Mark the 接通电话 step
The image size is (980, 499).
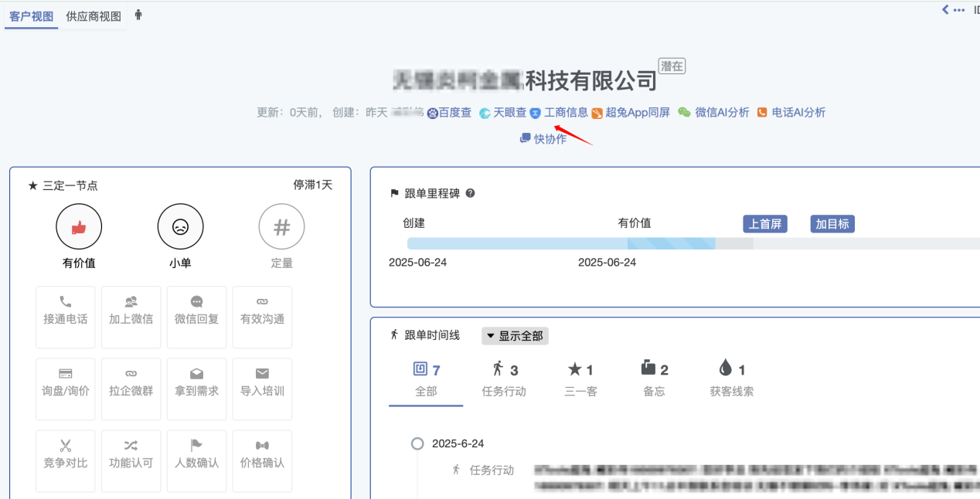(x=66, y=317)
